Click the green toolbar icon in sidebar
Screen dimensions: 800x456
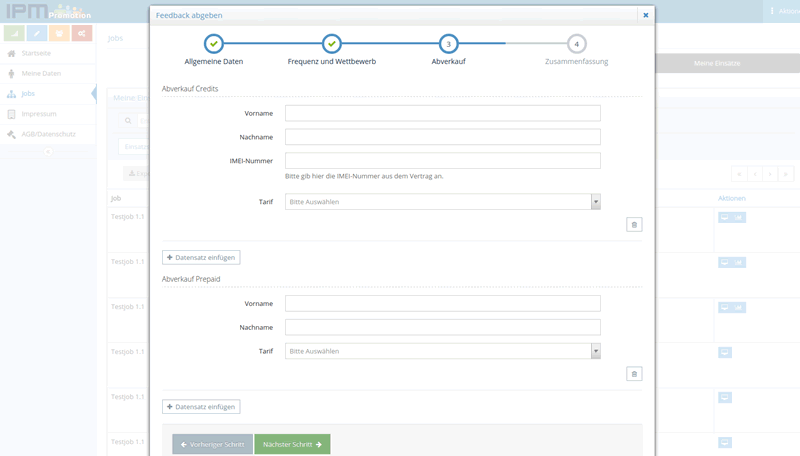point(14,33)
